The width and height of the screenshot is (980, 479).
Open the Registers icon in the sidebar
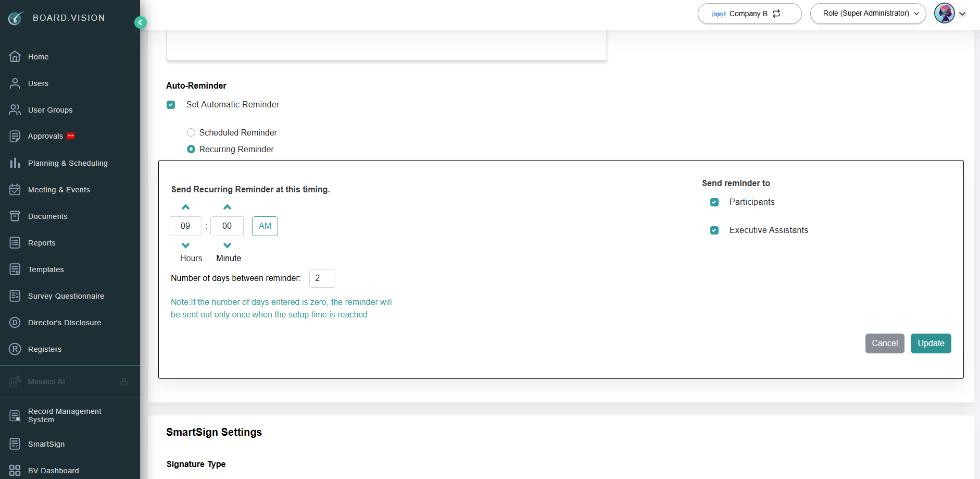pyautogui.click(x=15, y=349)
